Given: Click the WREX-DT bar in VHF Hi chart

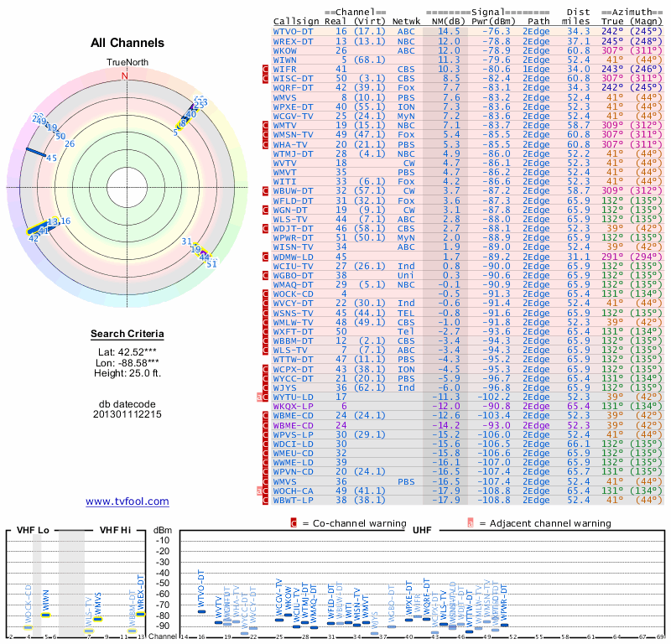Looking at the screenshot, I should tap(141, 614).
